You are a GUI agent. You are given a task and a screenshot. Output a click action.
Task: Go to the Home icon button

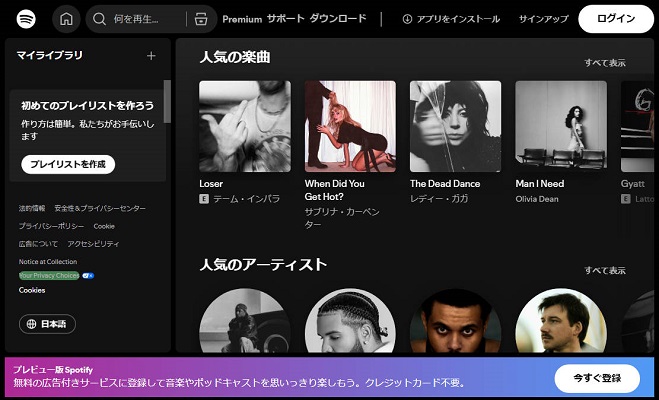pos(66,19)
